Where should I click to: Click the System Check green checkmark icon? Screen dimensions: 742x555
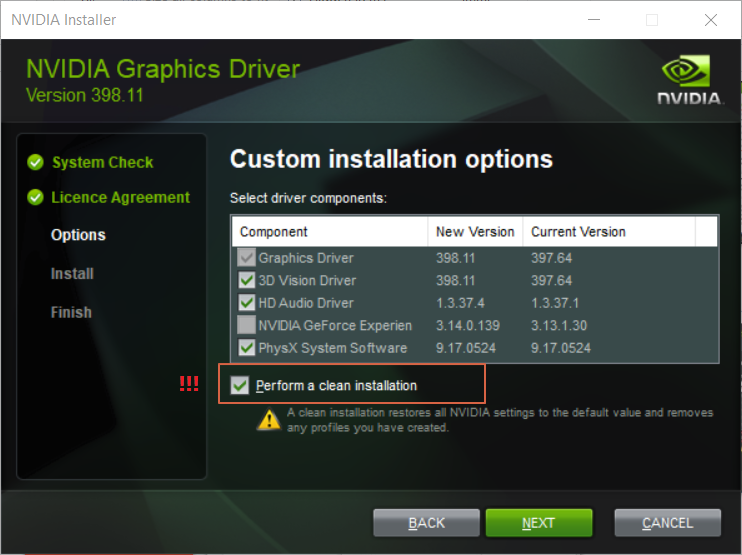(36, 162)
